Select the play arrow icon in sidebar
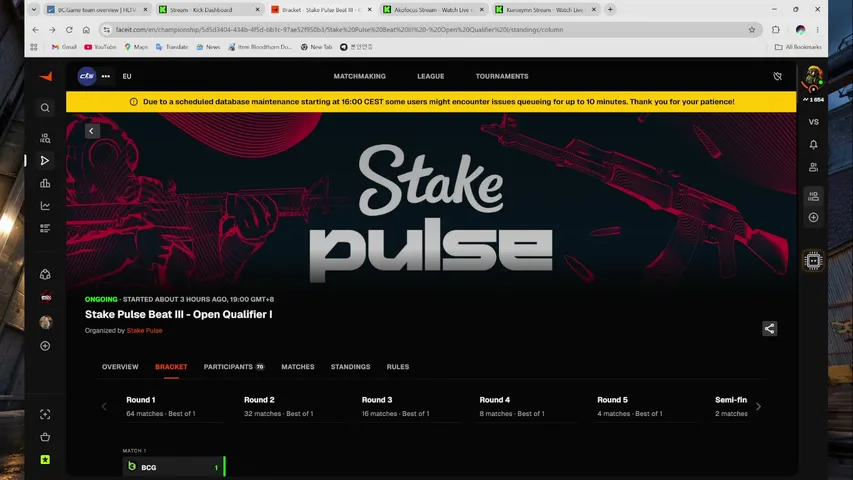Image resolution: width=853 pixels, height=480 pixels. click(45, 161)
